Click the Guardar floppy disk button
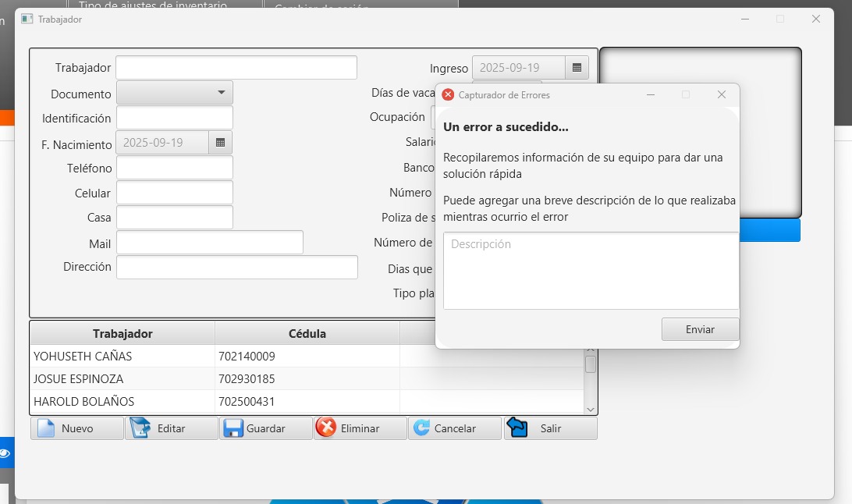Image resolution: width=852 pixels, height=504 pixels. [x=266, y=428]
